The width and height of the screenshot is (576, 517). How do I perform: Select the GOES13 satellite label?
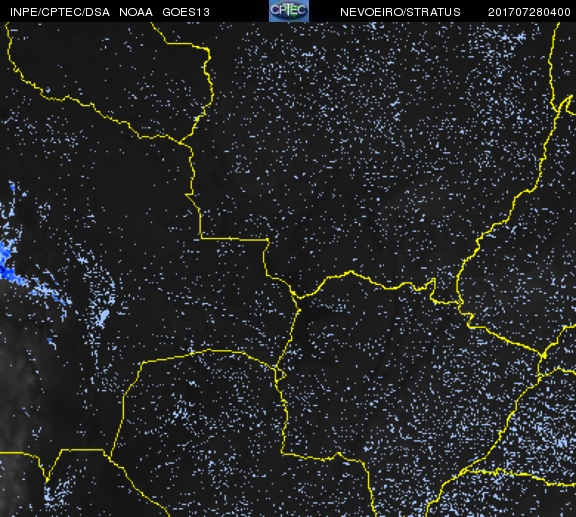[186, 12]
